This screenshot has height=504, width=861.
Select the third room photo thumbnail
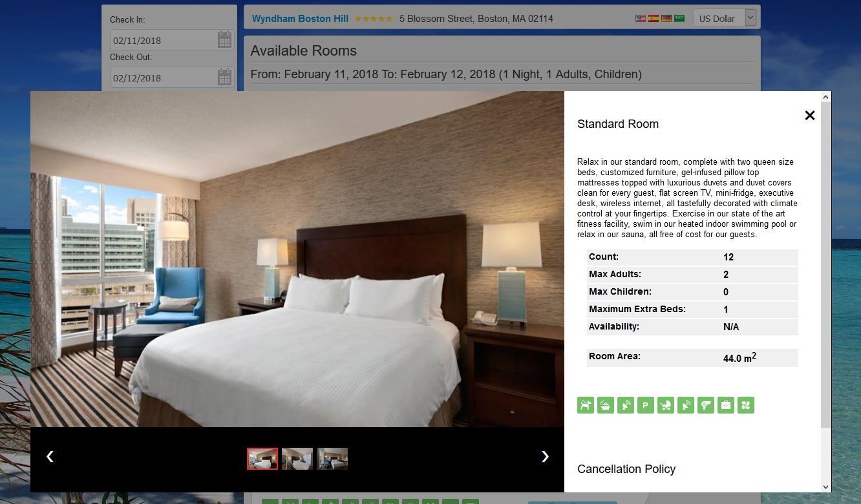332,459
